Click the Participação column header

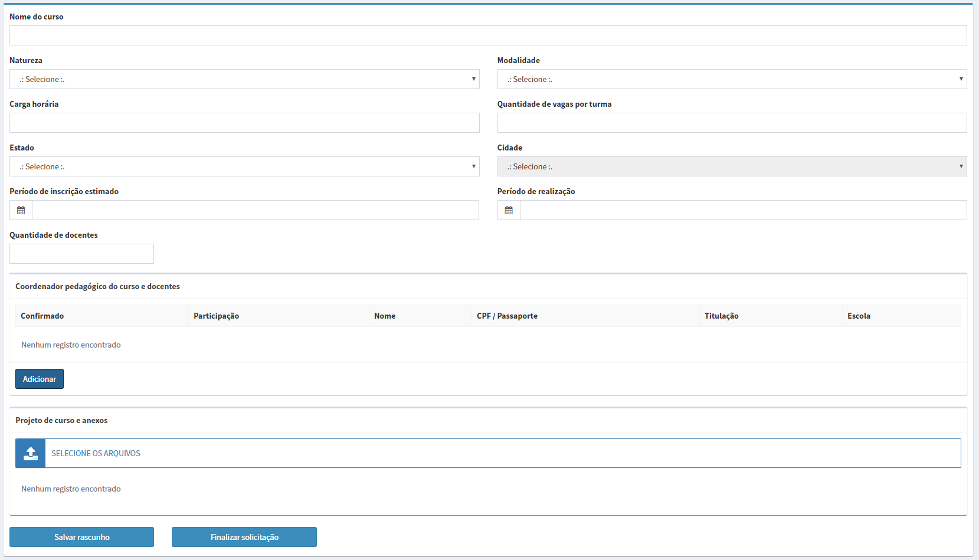pyautogui.click(x=279, y=316)
